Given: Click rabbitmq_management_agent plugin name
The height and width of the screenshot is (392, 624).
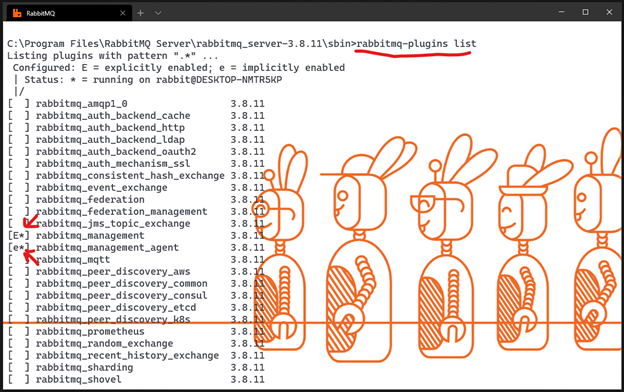Looking at the screenshot, I should 107,248.
